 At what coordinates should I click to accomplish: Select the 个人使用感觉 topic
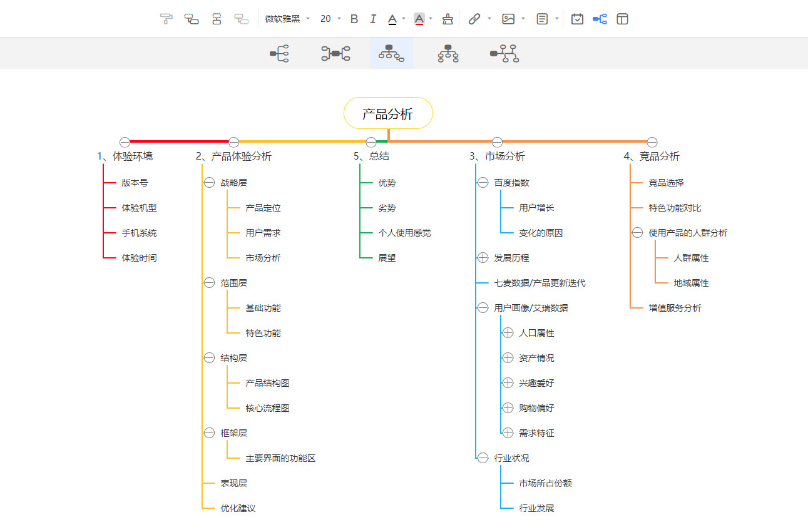pos(404,233)
